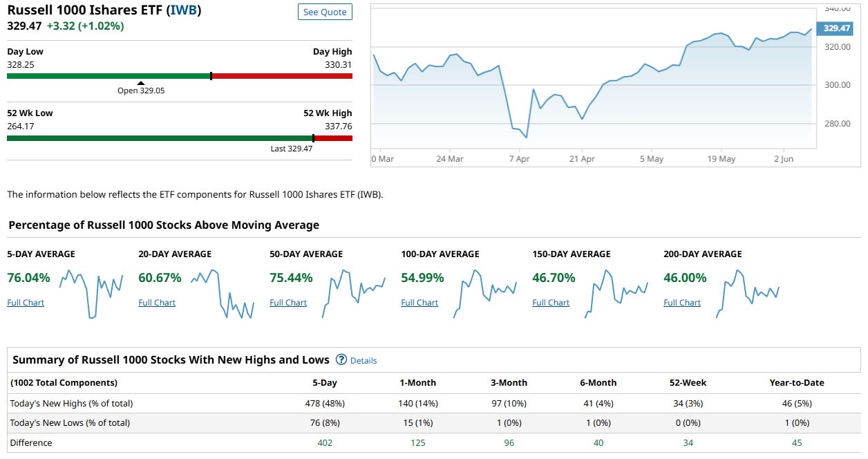Viewport: 868px width, 459px height.
Task: Click the 60.67% twenty-day percentage
Action: [160, 278]
